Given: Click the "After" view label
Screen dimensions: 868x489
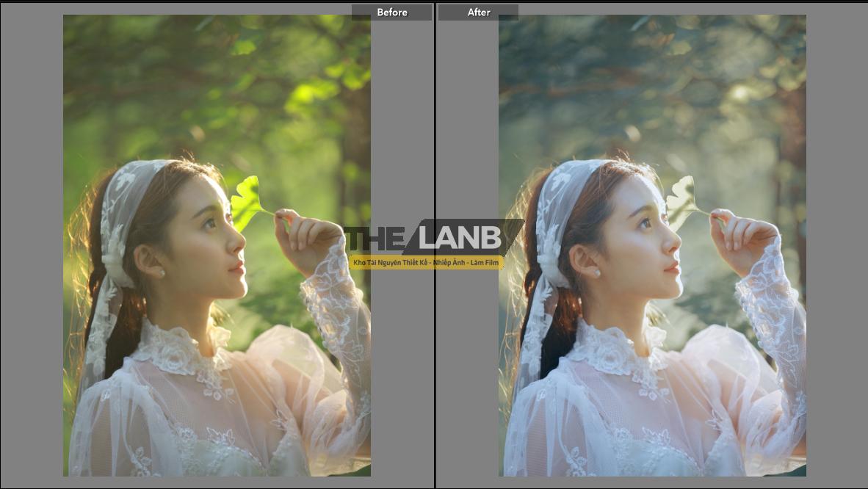Looking at the screenshot, I should pyautogui.click(x=478, y=12).
